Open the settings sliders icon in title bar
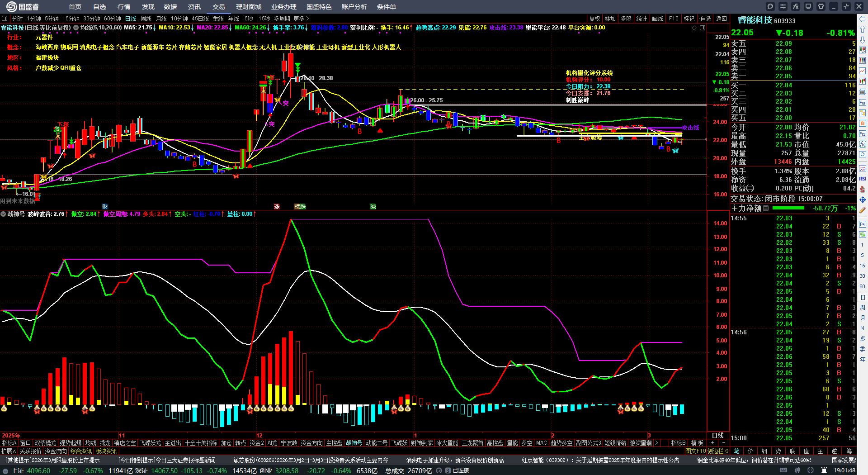 click(x=783, y=6)
